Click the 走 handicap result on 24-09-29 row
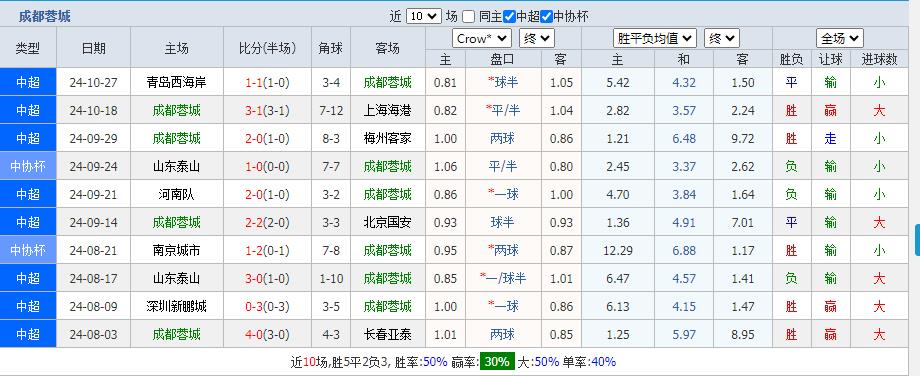 point(830,139)
